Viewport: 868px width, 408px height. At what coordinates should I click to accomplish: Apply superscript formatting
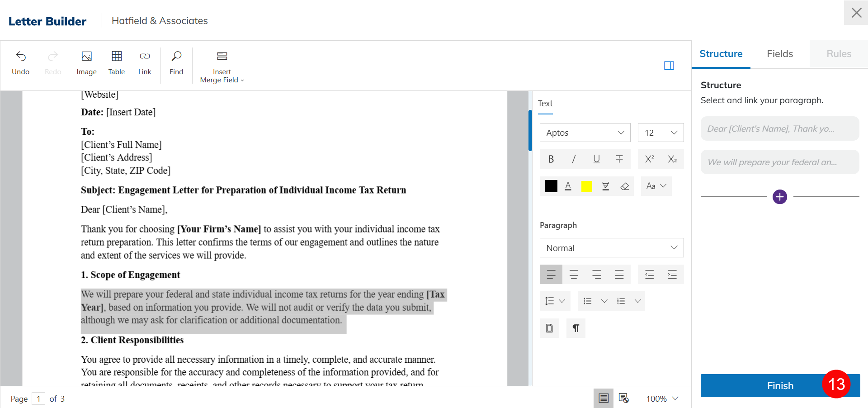pyautogui.click(x=649, y=159)
